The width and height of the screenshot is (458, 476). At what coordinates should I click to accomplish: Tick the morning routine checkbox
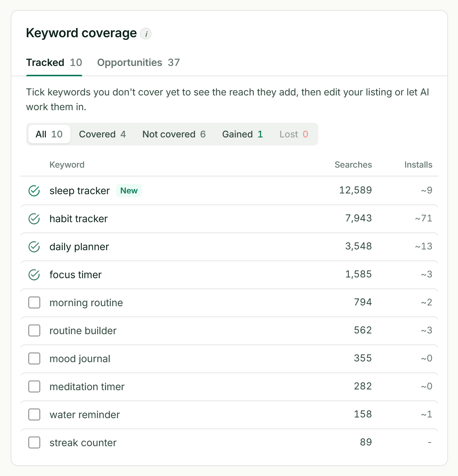(34, 303)
